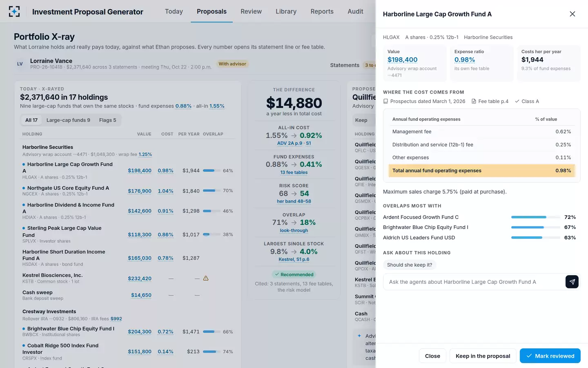This screenshot has width=588, height=368.
Task: Click the Crestway Investments account heading
Action: [49, 312]
